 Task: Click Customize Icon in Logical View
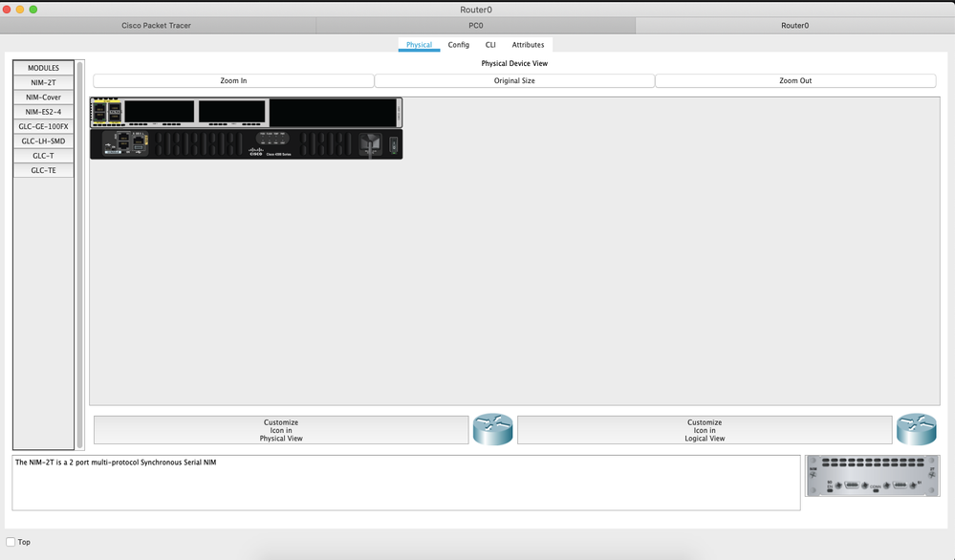click(x=705, y=430)
